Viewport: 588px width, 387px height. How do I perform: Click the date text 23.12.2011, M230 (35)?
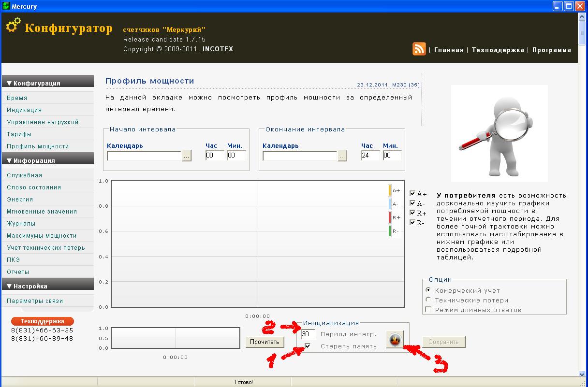pyautogui.click(x=388, y=85)
